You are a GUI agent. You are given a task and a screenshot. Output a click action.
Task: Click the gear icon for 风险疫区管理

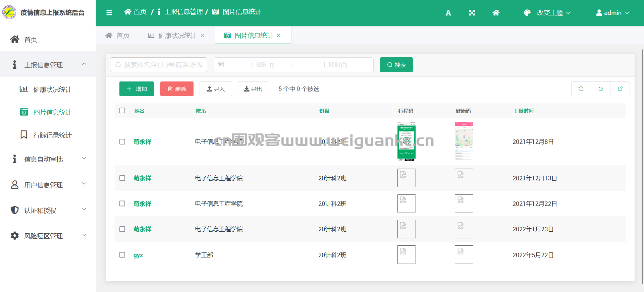14,236
